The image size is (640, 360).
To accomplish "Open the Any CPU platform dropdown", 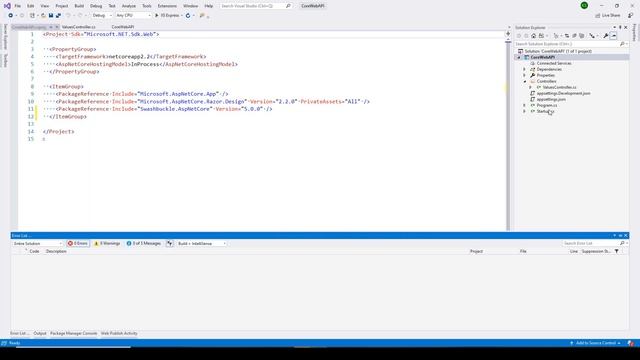I will 133,15.
